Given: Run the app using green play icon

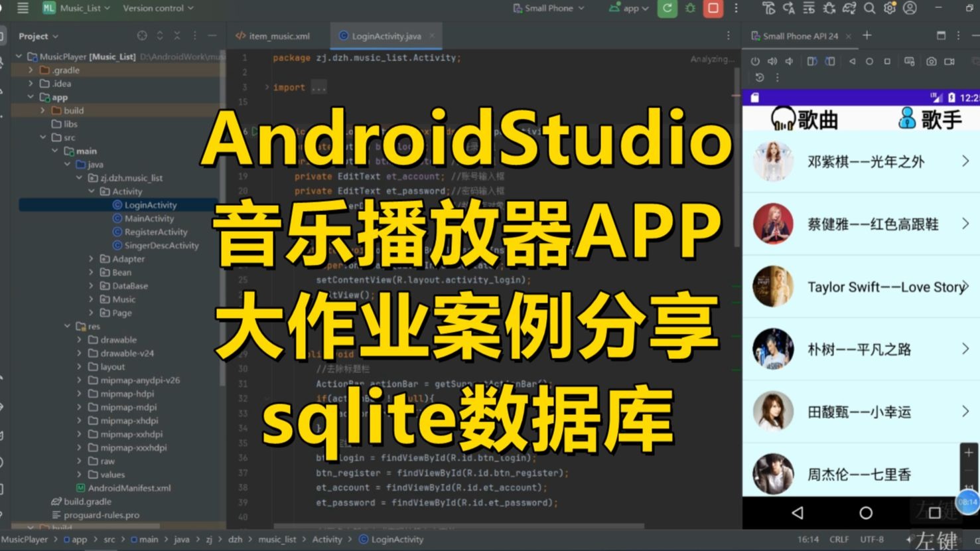Looking at the screenshot, I should (x=667, y=8).
